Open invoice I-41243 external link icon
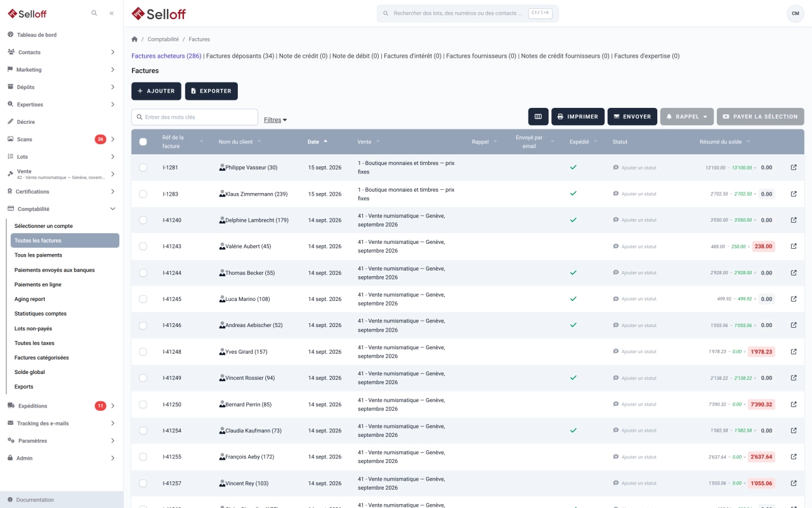Viewport: 812px width, 508px height. click(794, 246)
